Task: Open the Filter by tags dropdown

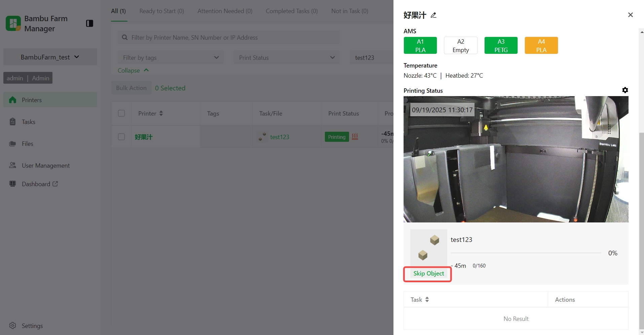Action: coord(171,57)
